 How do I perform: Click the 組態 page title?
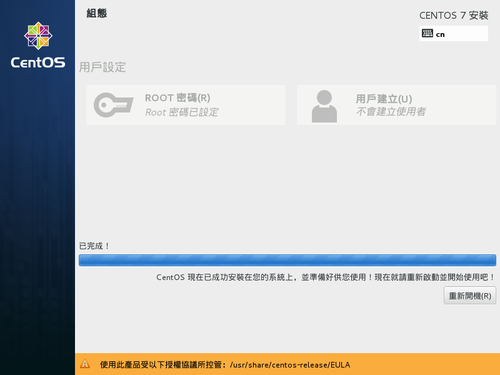tap(97, 13)
